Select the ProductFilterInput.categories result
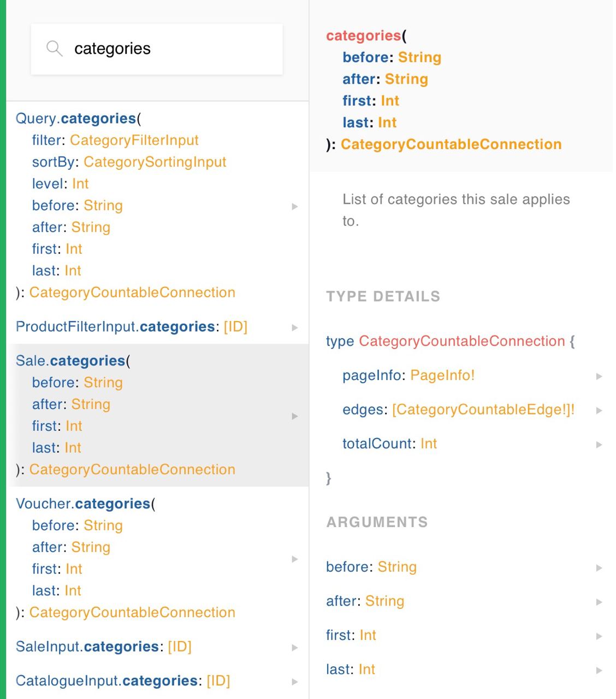Screen dimensions: 616x699 click(x=157, y=327)
